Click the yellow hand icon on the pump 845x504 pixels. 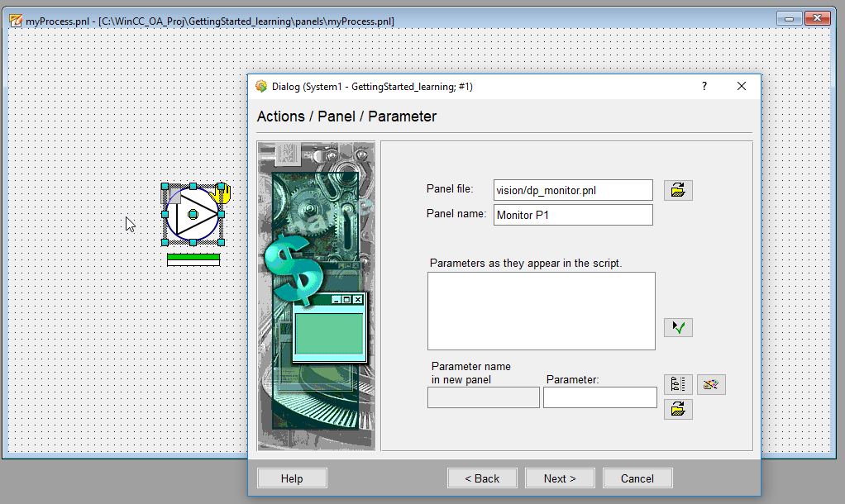[x=222, y=193]
